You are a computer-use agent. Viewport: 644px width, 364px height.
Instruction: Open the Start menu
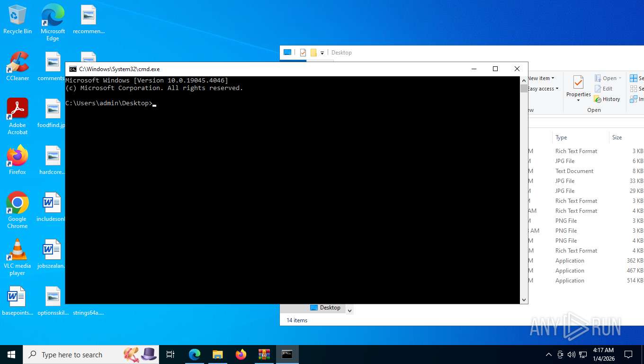(x=11, y=354)
